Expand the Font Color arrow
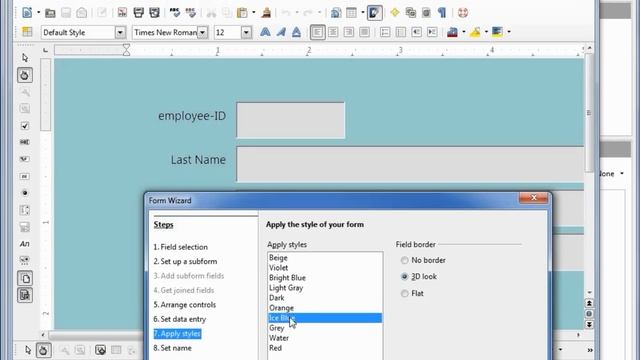 pyautogui.click(x=464, y=32)
